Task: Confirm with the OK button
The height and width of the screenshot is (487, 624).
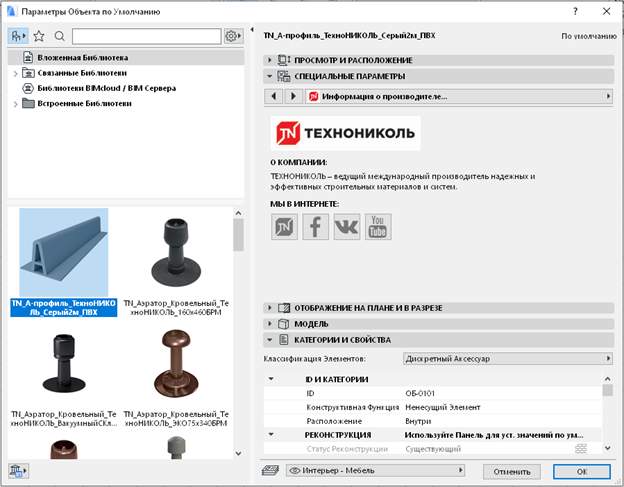Action: point(581,470)
